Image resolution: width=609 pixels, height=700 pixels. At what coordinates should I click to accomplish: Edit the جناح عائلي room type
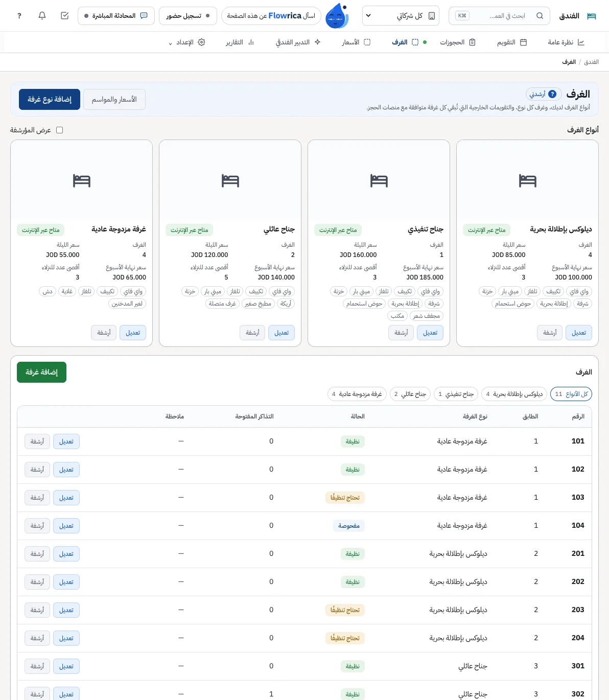pyautogui.click(x=282, y=333)
